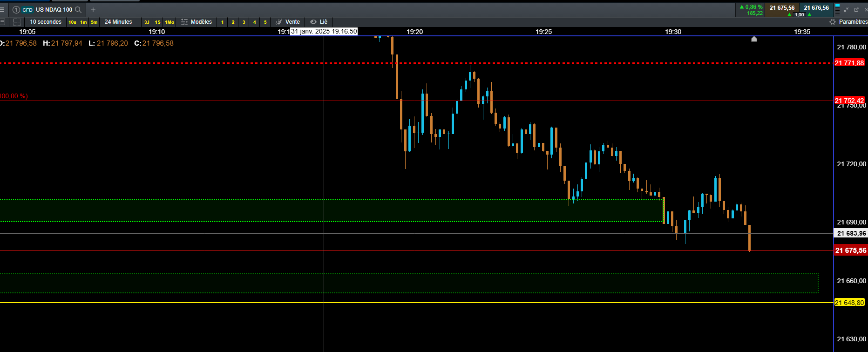Screen dimensions: 868x352
Task: Toggle the Vente trade mode button
Action: (x=288, y=22)
